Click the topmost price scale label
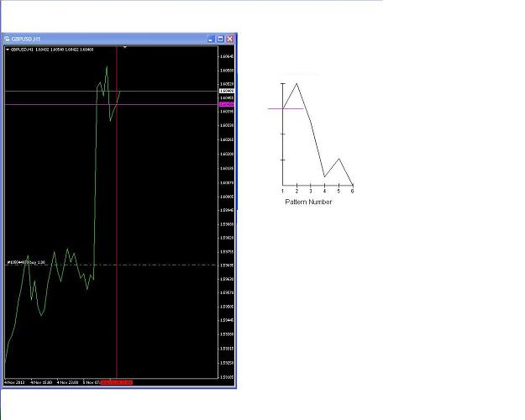The height and width of the screenshot is (420, 525). point(227,56)
